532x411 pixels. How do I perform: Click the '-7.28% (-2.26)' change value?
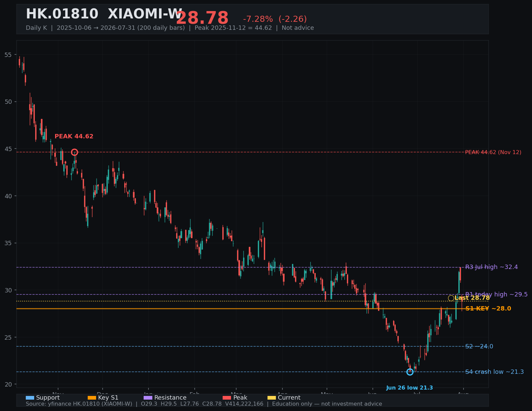(275, 19)
